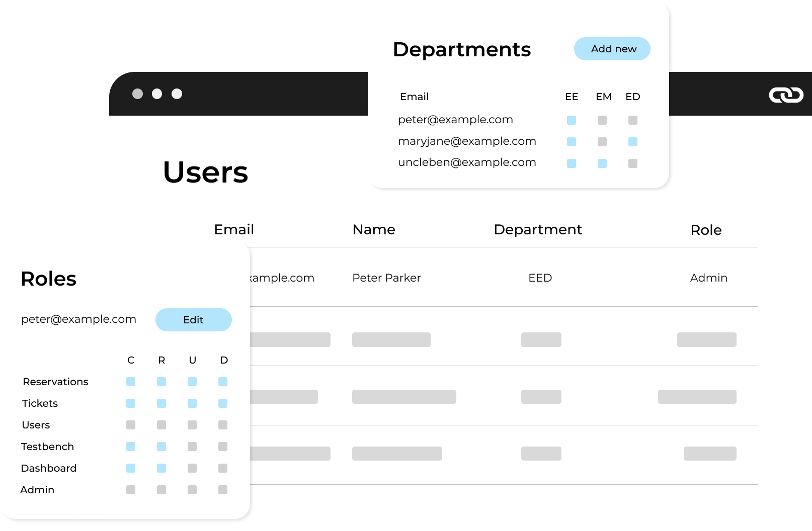The height and width of the screenshot is (531, 812).
Task: Toggle Dashboard Read permission checkbox
Action: point(161,468)
